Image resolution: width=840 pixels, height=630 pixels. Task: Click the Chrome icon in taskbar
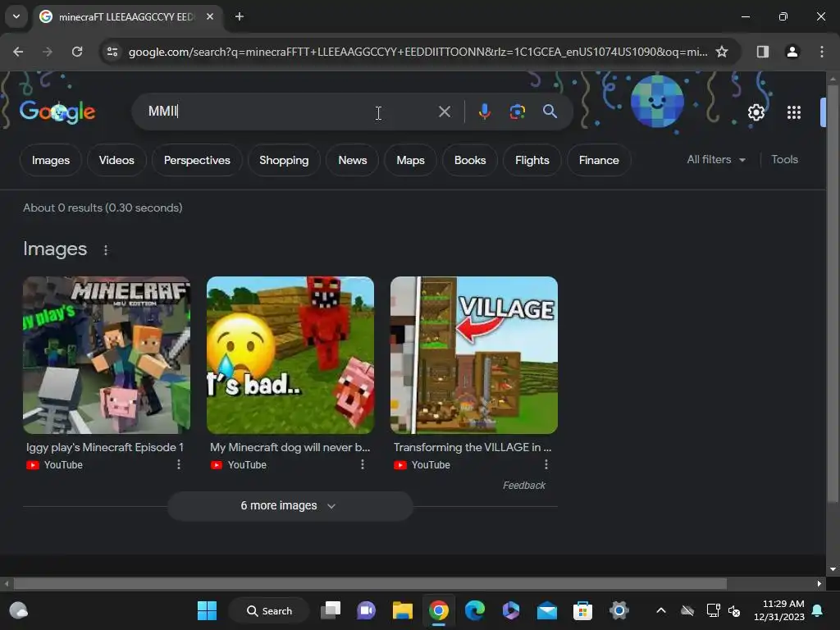coord(439,610)
